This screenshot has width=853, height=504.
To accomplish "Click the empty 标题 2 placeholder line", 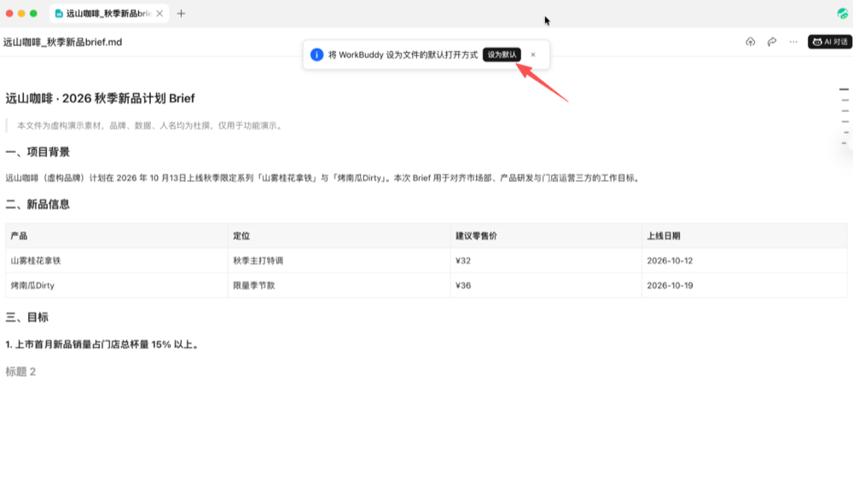I will coord(20,371).
